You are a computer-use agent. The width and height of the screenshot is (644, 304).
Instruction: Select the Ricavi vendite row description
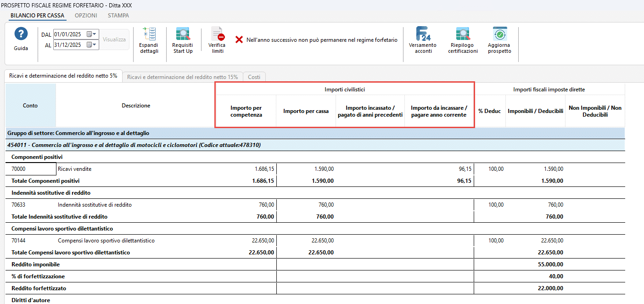pyautogui.click(x=75, y=169)
